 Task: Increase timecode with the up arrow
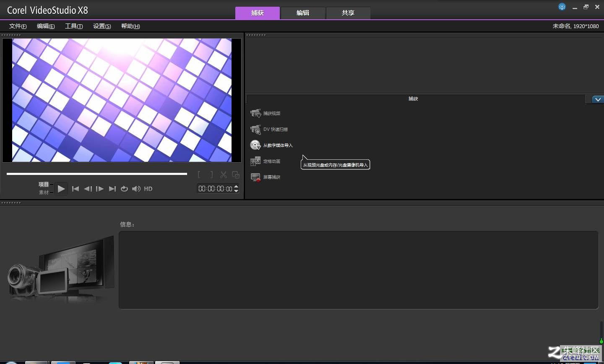236,187
